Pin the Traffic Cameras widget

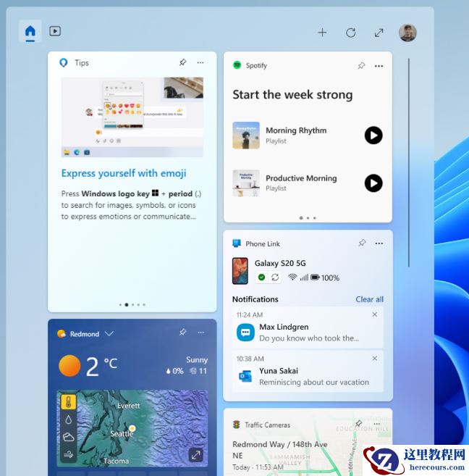pos(359,423)
